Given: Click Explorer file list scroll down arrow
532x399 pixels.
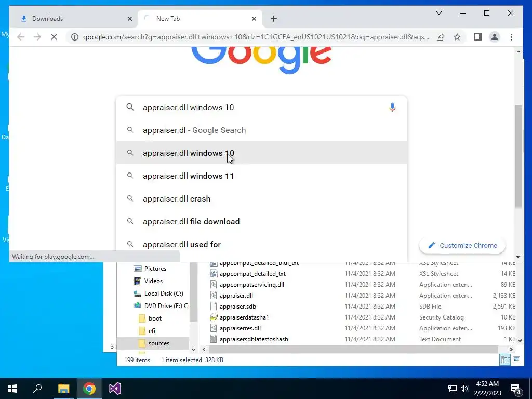Looking at the screenshot, I should (520, 340).
